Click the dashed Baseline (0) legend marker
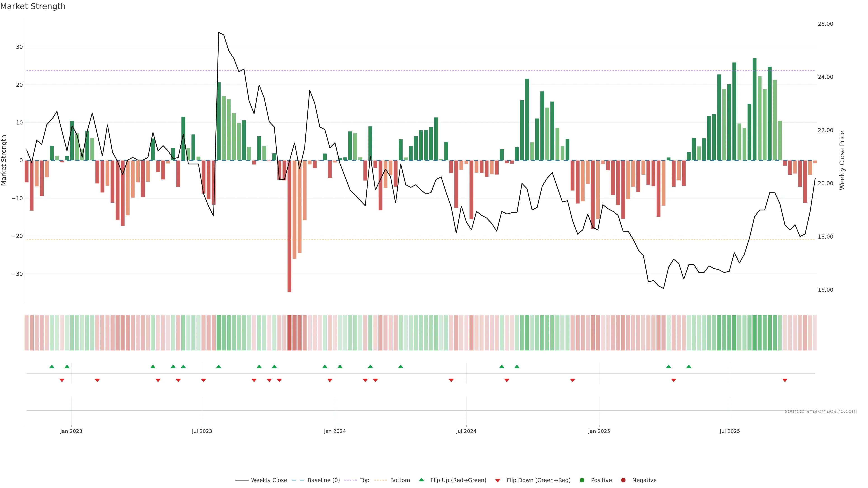Viewport: 868px width, 488px height. (297, 480)
